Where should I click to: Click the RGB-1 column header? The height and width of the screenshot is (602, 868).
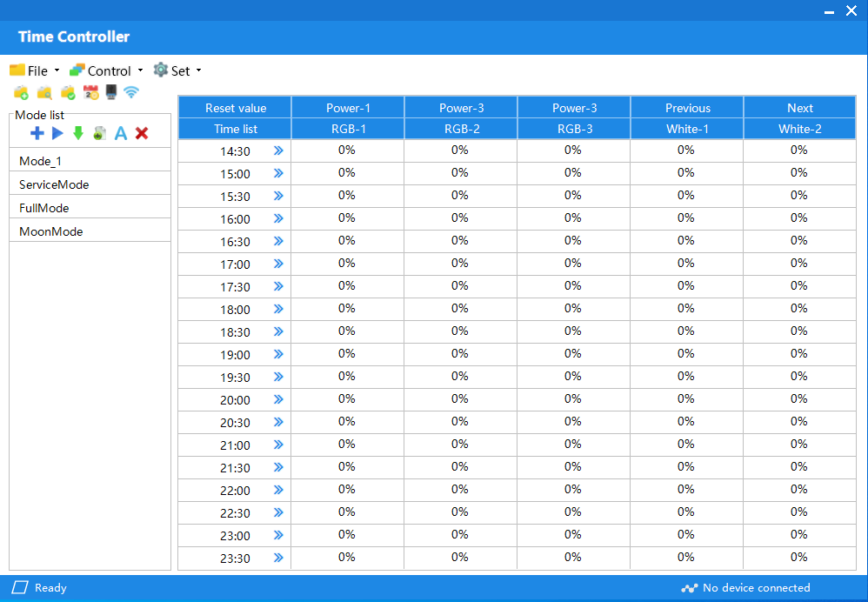348,129
